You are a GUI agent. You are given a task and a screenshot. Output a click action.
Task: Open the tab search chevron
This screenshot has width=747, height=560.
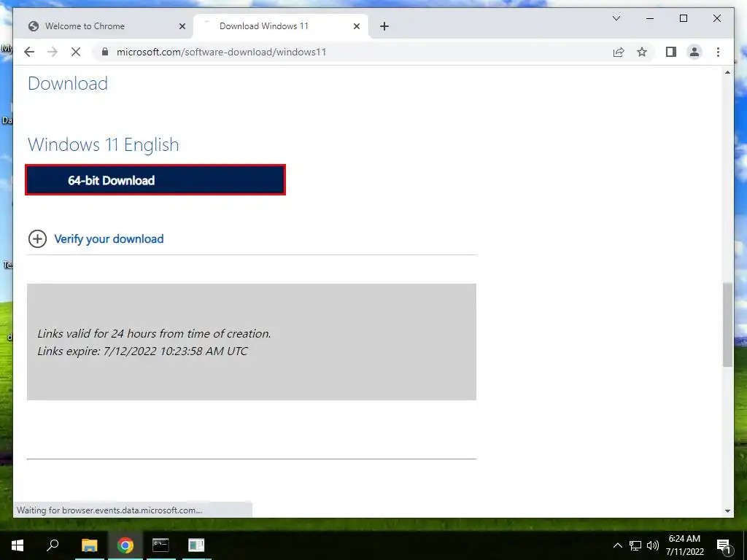[616, 18]
